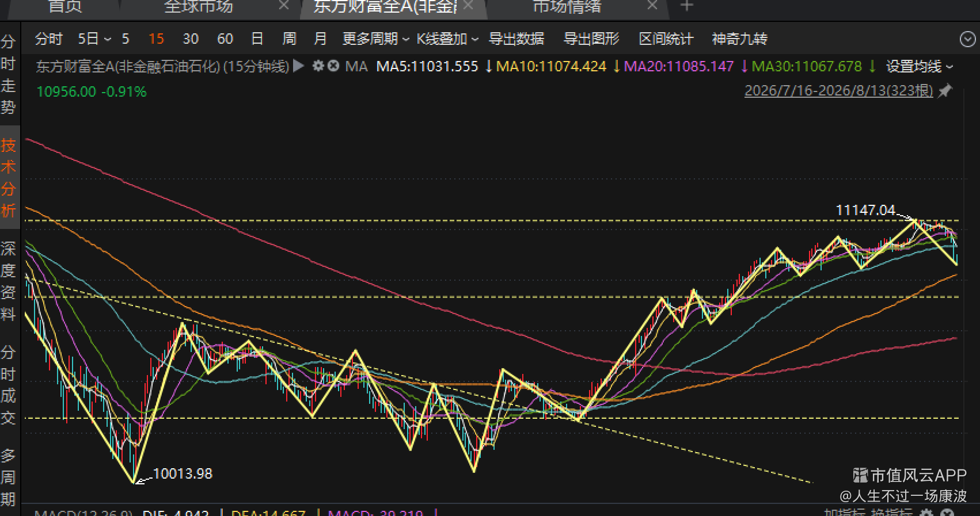The height and width of the screenshot is (516, 980).
Task: Click the MA5:11031.555 value
Action: (x=427, y=67)
